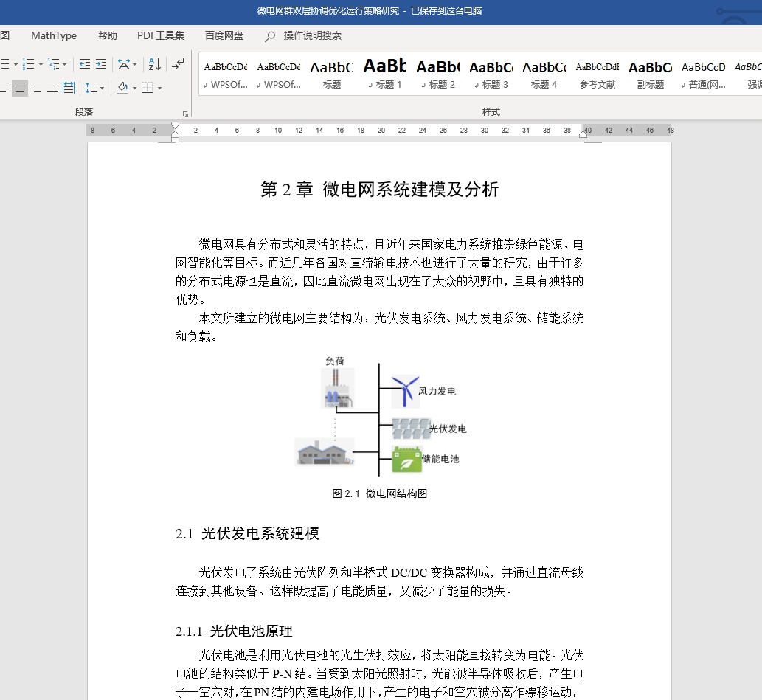This screenshot has height=700, width=762.
Task: Apply the 标题 3 style
Action: [x=491, y=74]
